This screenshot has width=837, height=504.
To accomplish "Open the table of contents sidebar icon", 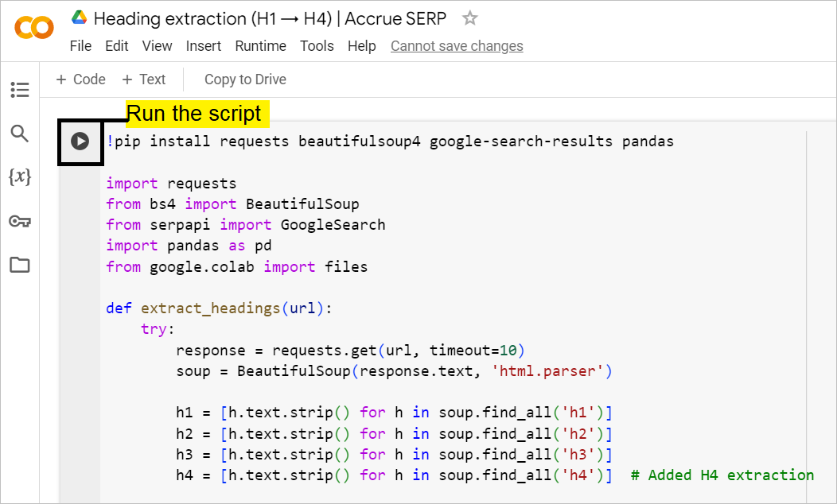I will click(x=20, y=90).
